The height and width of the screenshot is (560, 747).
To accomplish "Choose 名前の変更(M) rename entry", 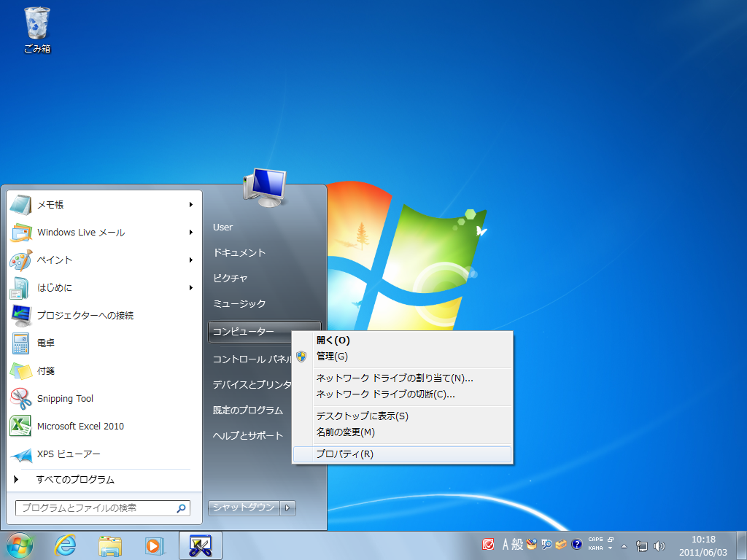I will tap(403, 432).
